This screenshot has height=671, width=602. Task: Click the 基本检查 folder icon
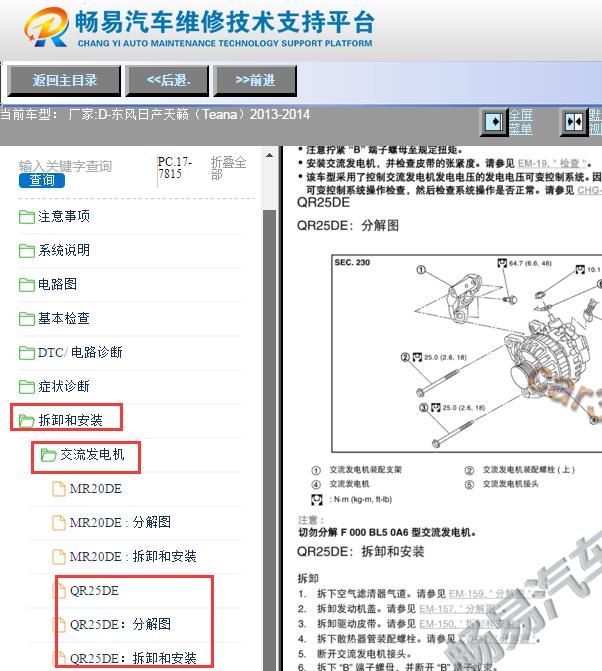pos(27,319)
